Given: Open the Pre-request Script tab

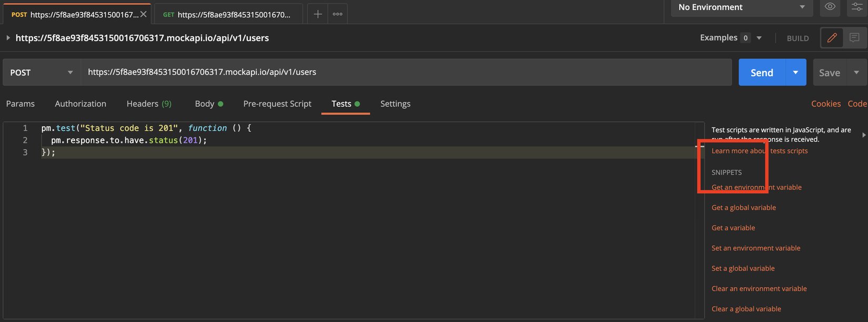Looking at the screenshot, I should (x=277, y=103).
